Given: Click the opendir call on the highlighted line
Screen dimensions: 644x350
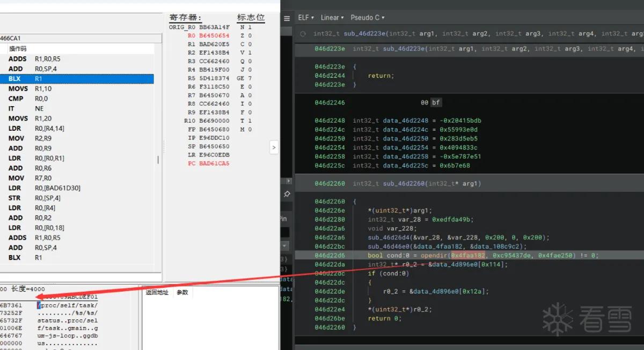Looking at the screenshot, I should (x=434, y=256).
